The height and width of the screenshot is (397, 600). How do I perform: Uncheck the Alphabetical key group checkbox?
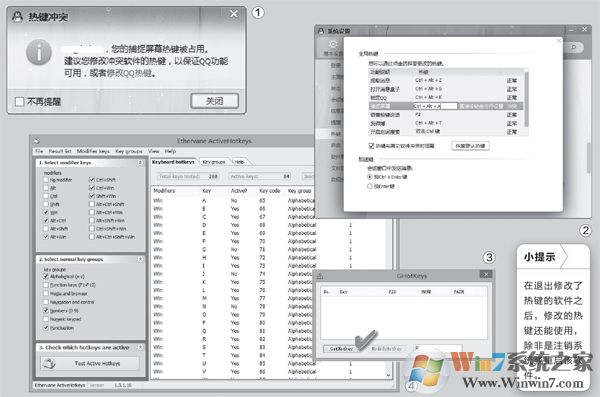tap(46, 276)
